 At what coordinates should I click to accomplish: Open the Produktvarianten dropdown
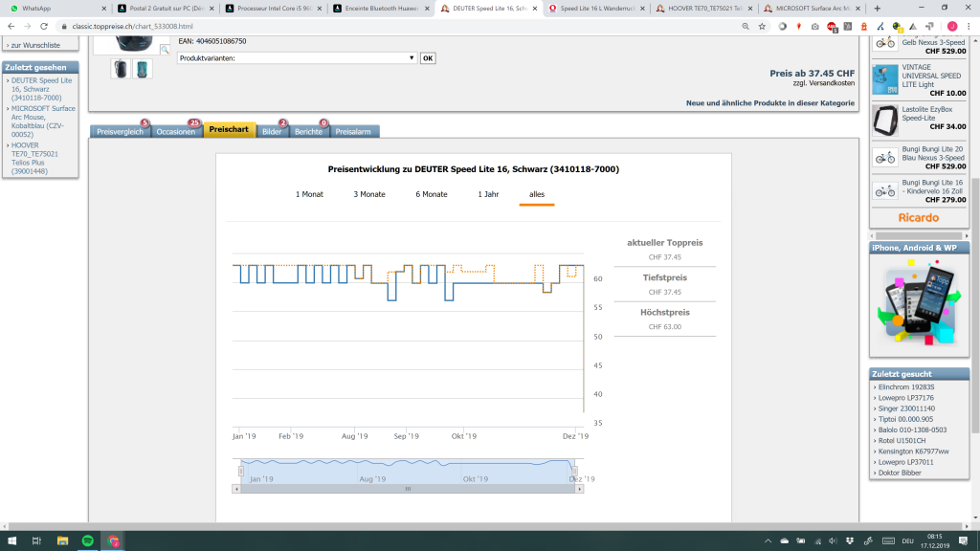point(297,58)
